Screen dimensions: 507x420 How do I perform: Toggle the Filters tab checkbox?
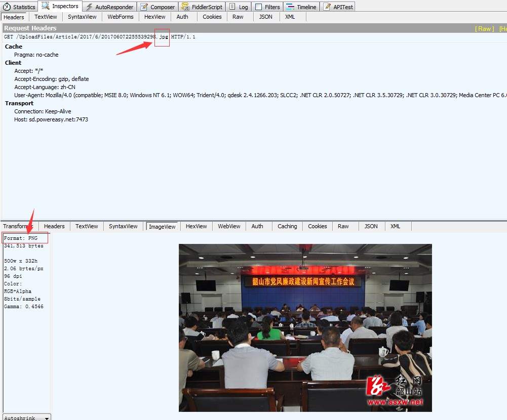(258, 7)
